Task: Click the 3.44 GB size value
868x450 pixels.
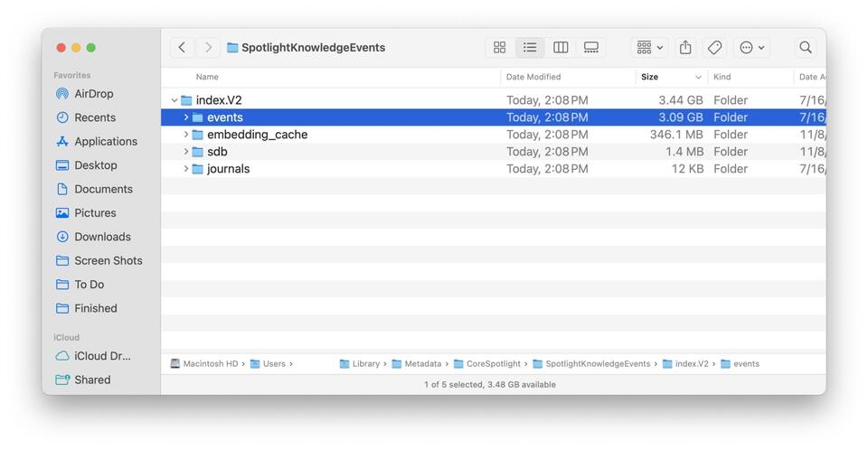Action: [x=680, y=100]
